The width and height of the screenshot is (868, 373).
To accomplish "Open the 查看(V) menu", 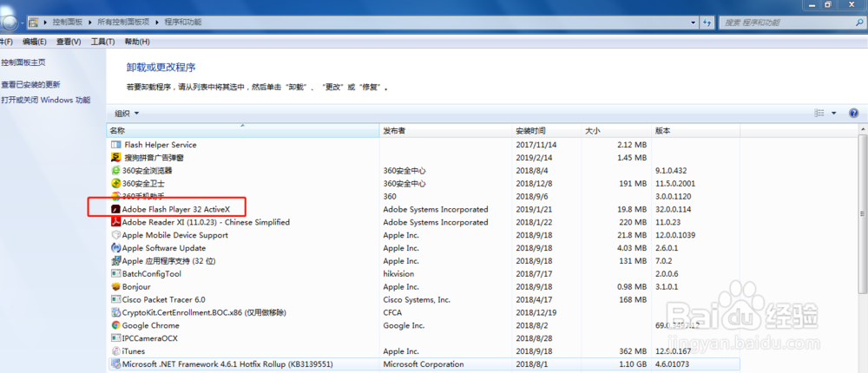I will pos(69,42).
